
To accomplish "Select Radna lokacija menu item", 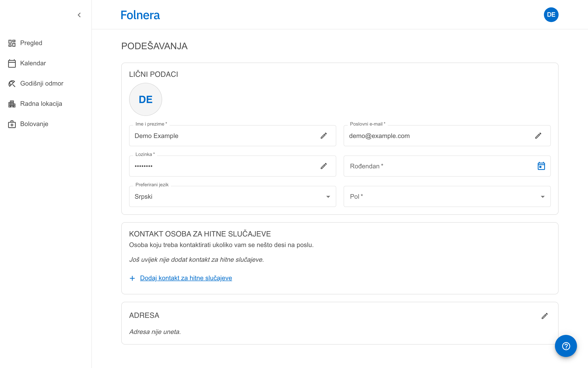I will pyautogui.click(x=41, y=104).
